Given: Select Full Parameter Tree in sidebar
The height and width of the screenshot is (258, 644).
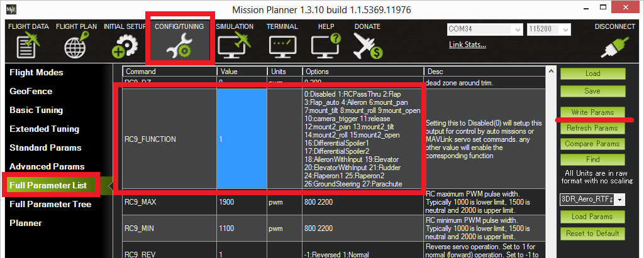Looking at the screenshot, I should [x=50, y=204].
